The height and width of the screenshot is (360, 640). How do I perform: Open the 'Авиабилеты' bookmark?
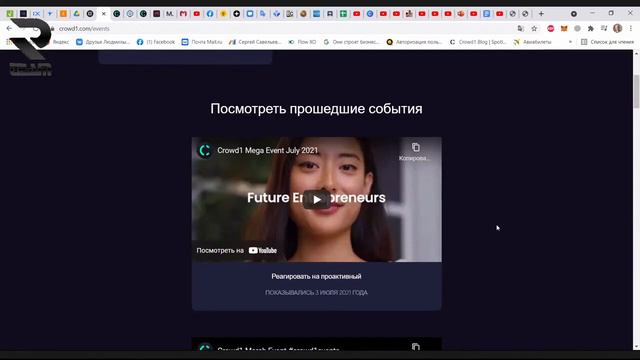point(532,42)
